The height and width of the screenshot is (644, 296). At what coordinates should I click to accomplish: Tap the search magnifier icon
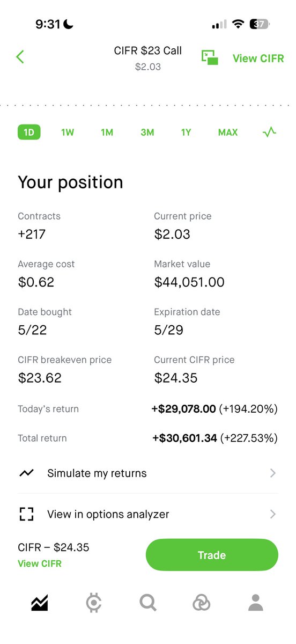pyautogui.click(x=148, y=603)
